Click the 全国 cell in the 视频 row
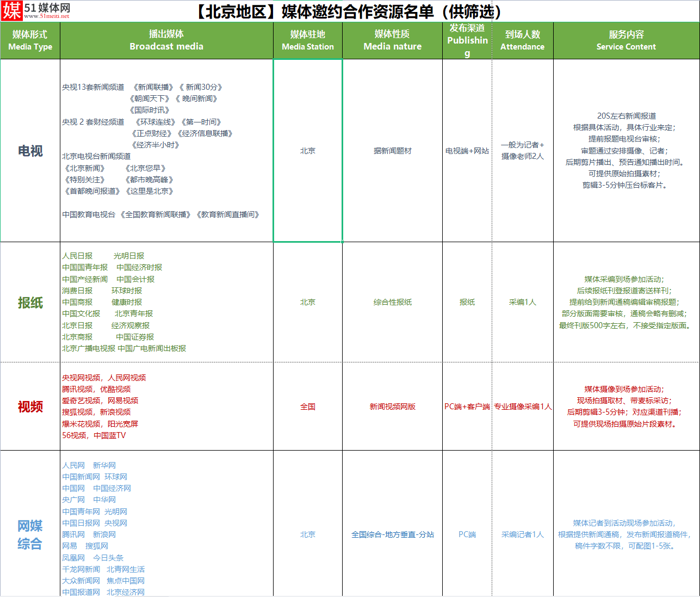The width and height of the screenshot is (700, 597). (308, 407)
